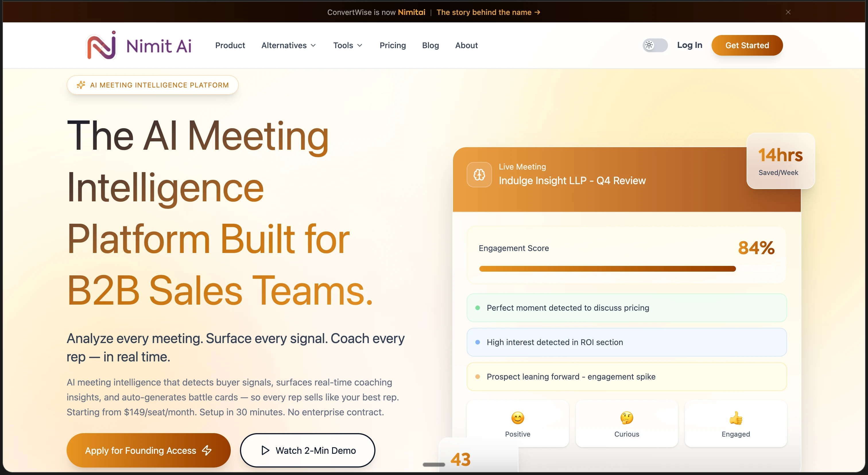The height and width of the screenshot is (475, 868).
Task: Click the Watch 2-Min Demo button
Action: tap(307, 450)
